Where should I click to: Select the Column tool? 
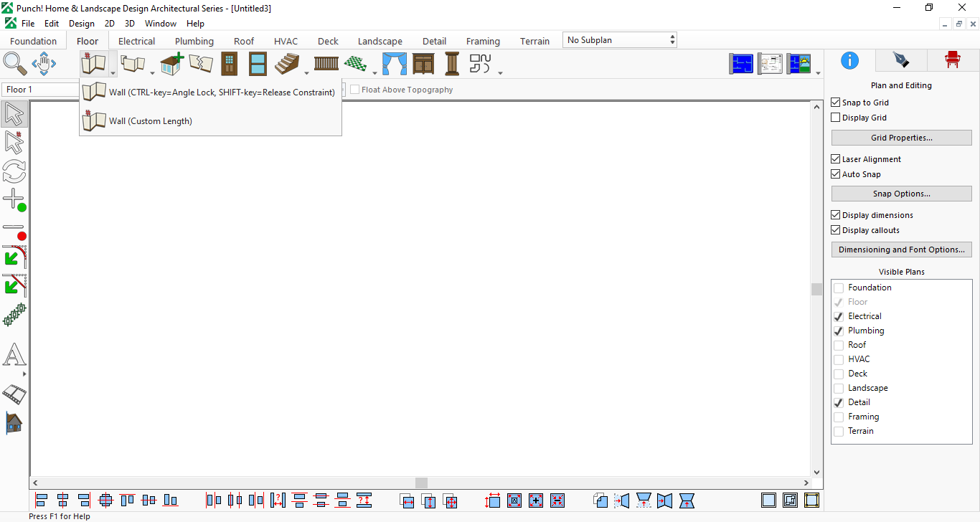coord(452,64)
